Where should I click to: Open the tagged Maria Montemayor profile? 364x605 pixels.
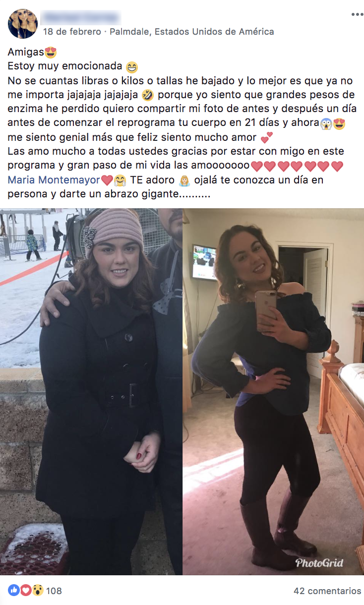[54, 180]
